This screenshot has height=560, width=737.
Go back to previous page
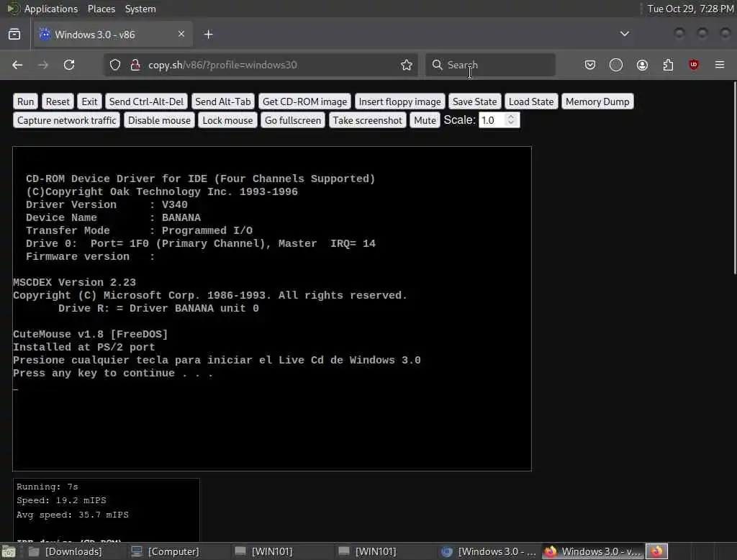coord(17,65)
